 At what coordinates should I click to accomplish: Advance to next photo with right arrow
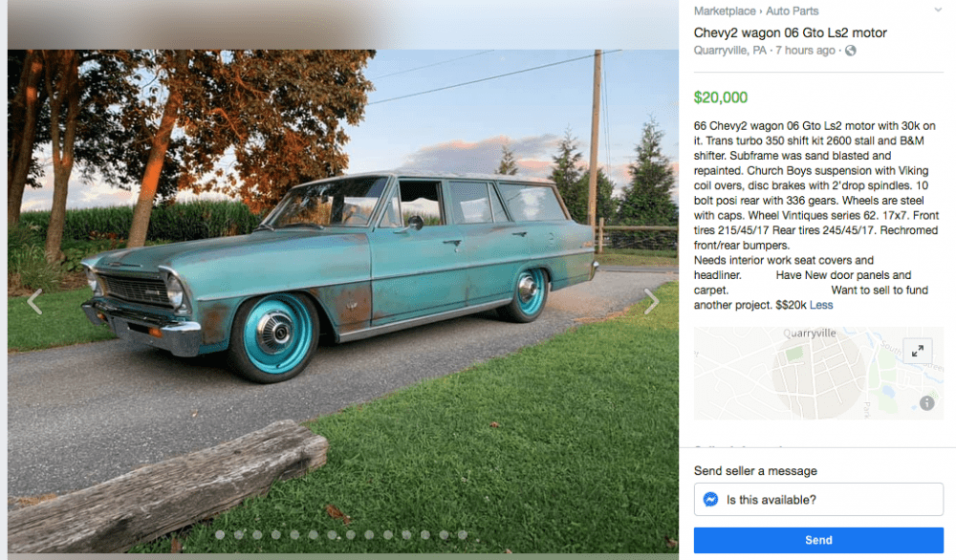point(651,301)
